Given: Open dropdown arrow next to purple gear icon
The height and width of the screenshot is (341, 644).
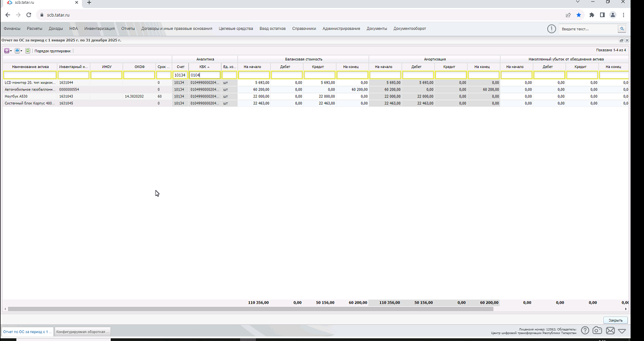Looking at the screenshot, I should coord(11,51).
